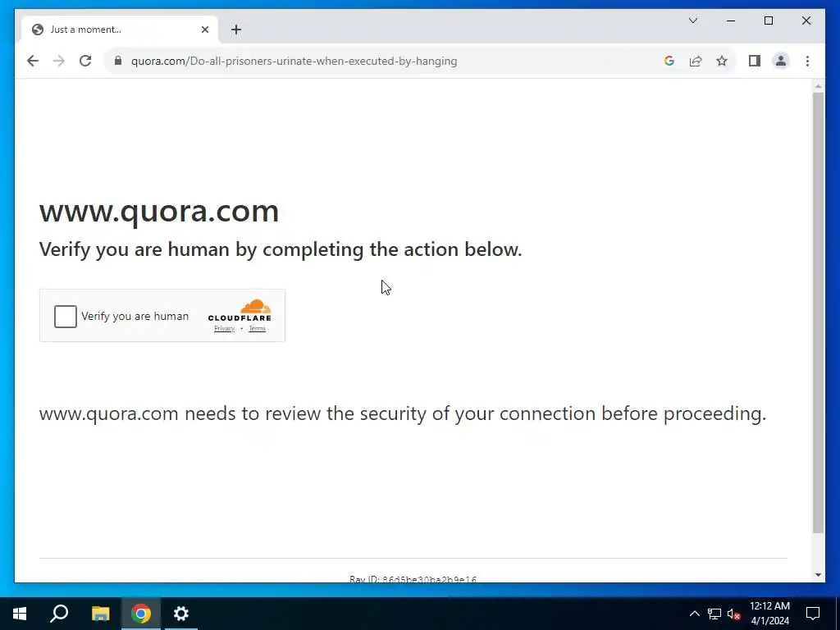Screen dimensions: 840x630
Task: Open the Cloudflare Terms link
Action: 257,328
